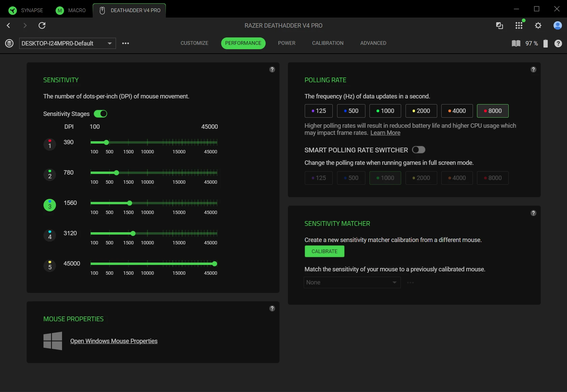Click the stage 5 DPI slider handle
The width and height of the screenshot is (567, 392).
(x=215, y=264)
